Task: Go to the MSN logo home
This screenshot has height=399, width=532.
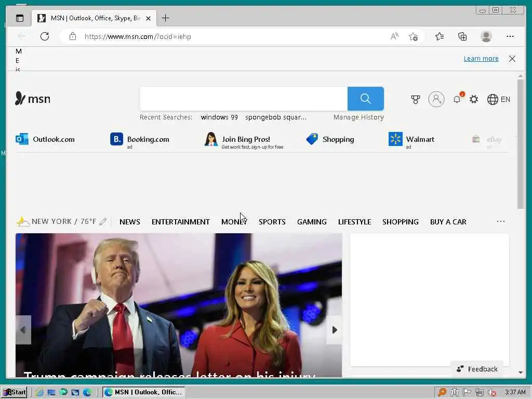Action: [x=33, y=99]
